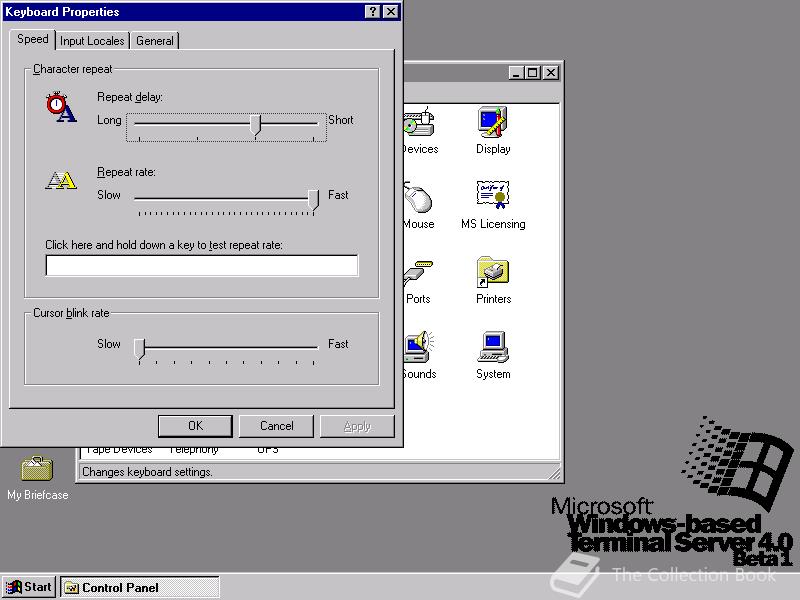Open My Briefcase on the desktop
800x600 pixels.
click(x=36, y=470)
